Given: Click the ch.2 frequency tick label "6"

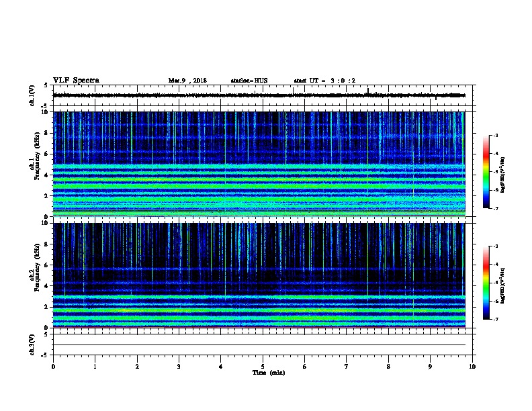Looking at the screenshot, I should [47, 265].
